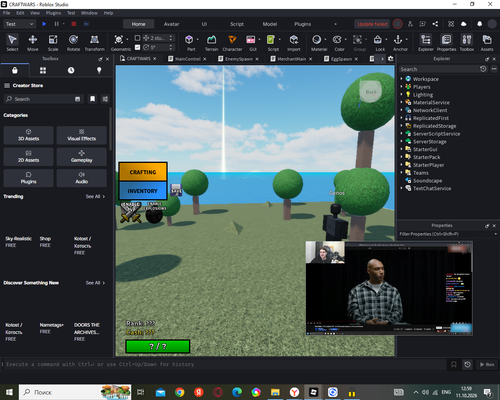
Task: Click the Anchor tool icon
Action: click(398, 40)
